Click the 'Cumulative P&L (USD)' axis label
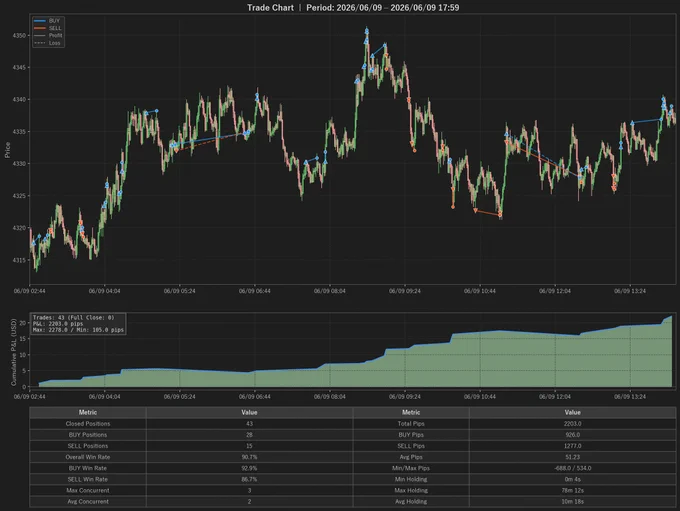 (x=13, y=352)
